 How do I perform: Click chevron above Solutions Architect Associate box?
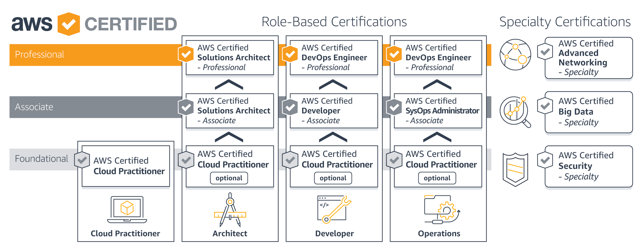[229, 85]
